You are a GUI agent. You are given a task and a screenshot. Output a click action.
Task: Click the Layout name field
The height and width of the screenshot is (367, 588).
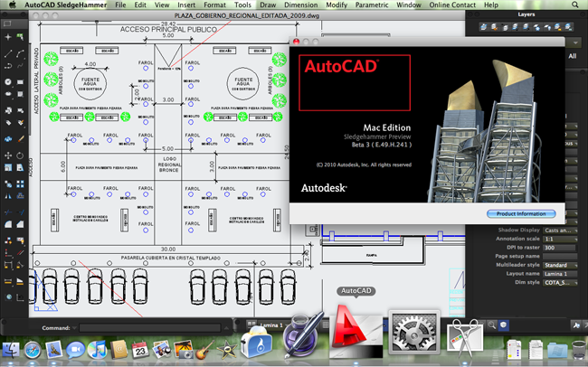click(x=560, y=274)
